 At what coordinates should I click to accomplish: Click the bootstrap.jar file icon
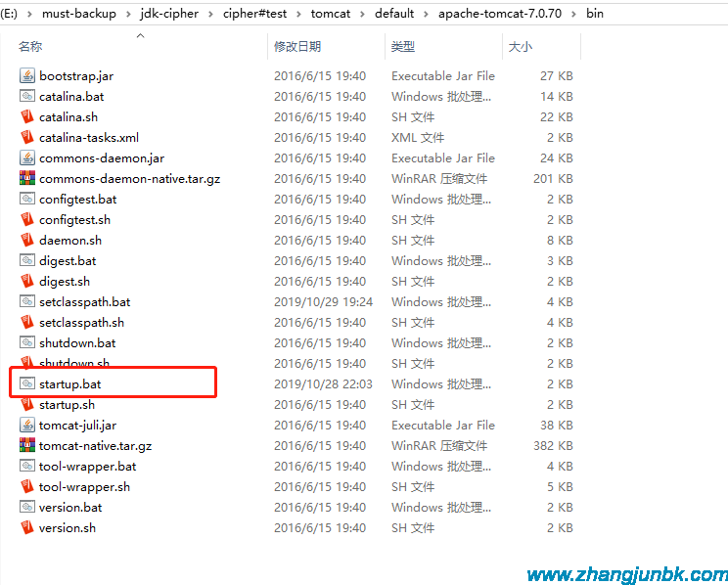(x=27, y=75)
